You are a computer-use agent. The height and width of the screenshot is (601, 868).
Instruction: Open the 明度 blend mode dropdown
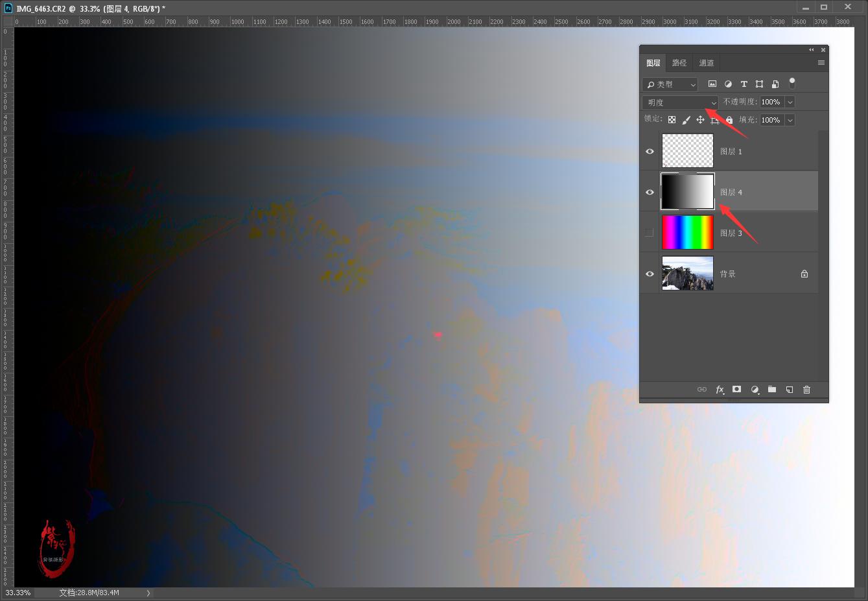[680, 102]
